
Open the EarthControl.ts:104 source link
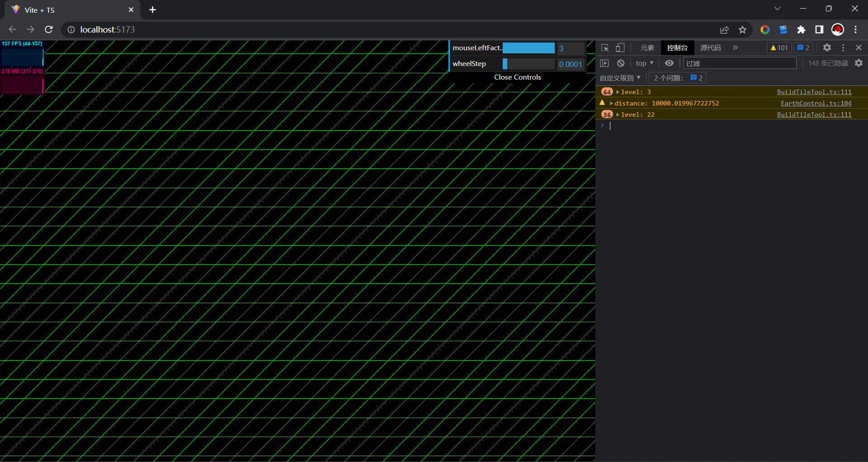click(x=816, y=103)
